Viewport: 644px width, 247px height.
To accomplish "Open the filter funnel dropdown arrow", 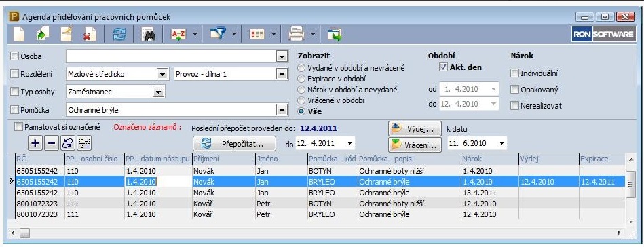I will 234,35.
